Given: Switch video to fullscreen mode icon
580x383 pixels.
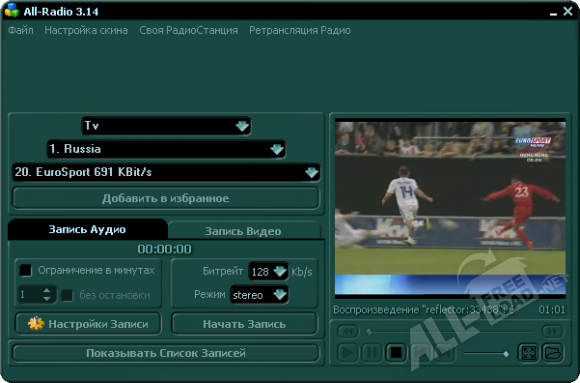Looking at the screenshot, I should [x=528, y=353].
